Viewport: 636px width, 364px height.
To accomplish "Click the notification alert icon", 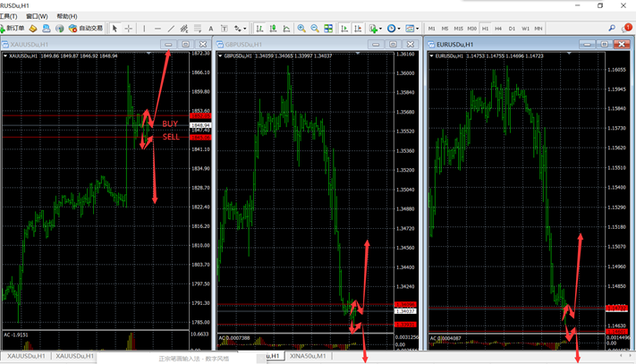I will coord(626,29).
